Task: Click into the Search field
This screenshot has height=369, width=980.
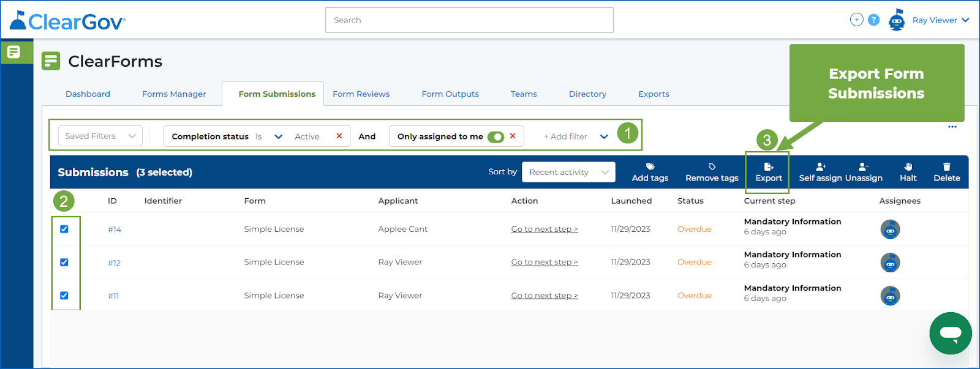Action: [469, 20]
